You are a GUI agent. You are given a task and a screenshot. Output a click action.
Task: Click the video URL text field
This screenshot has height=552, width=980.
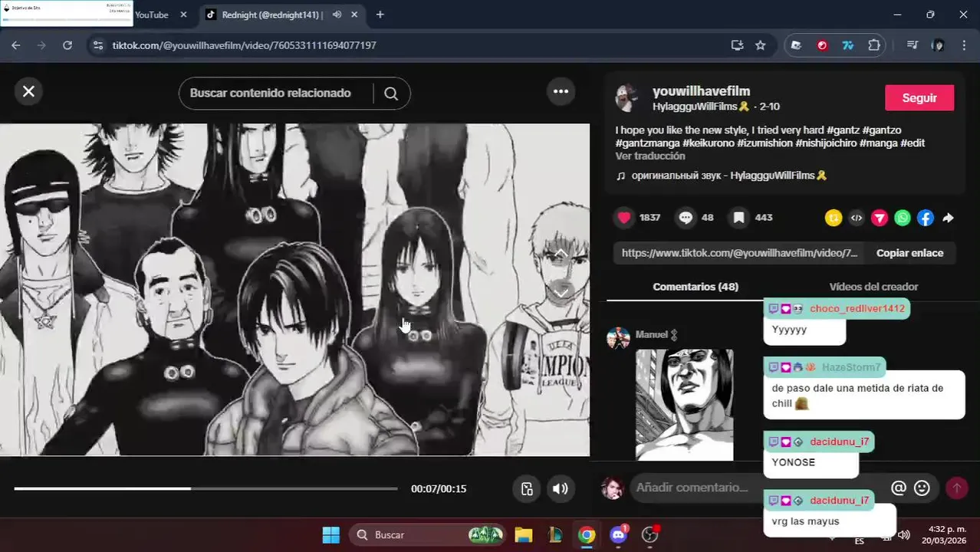[x=739, y=253]
